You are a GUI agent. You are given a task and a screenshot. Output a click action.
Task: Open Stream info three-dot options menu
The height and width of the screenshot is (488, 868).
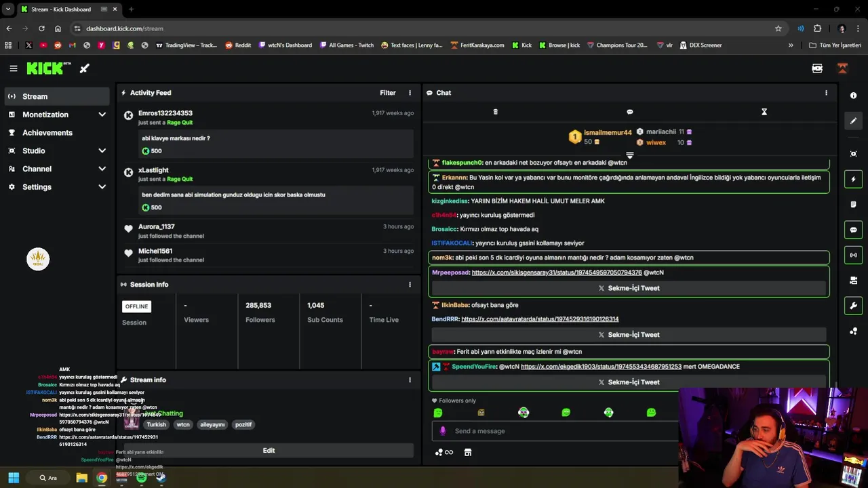point(410,380)
